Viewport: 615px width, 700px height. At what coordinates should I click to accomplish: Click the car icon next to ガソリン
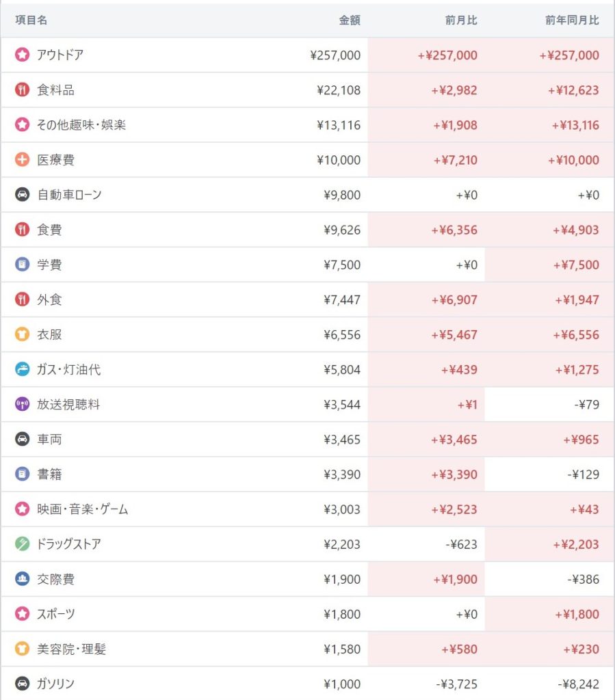coord(23,684)
